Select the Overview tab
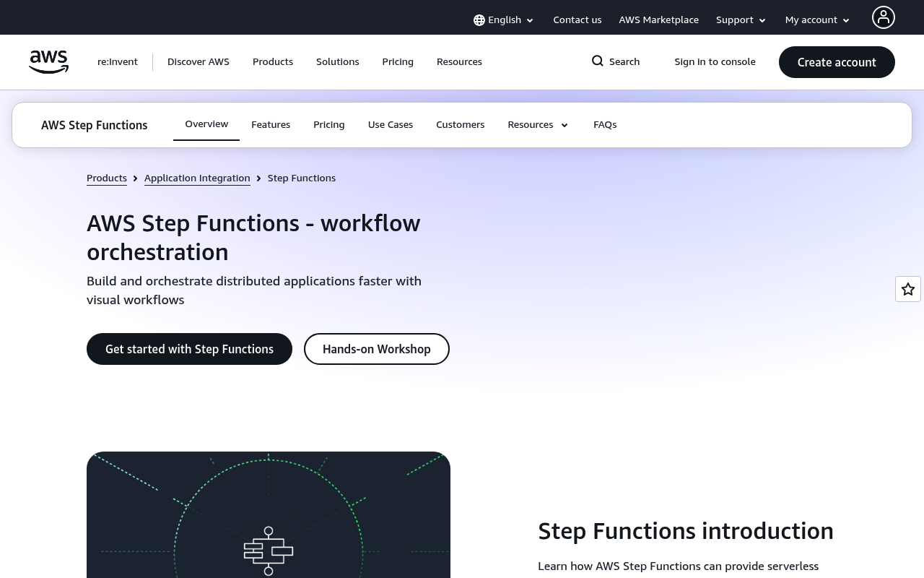 click(206, 124)
